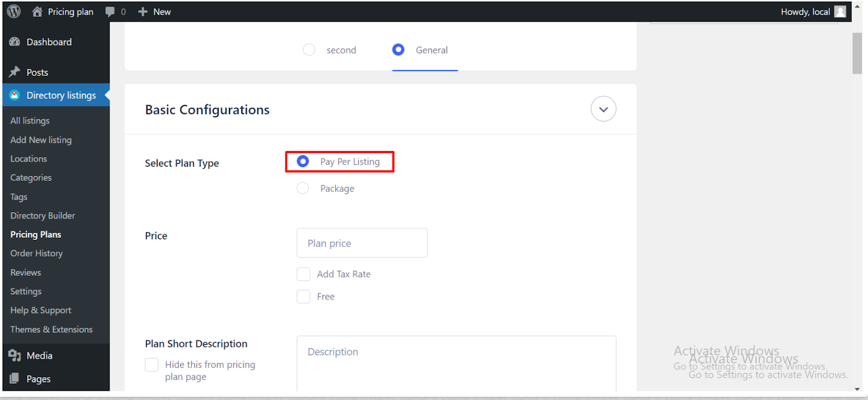Open Locations submenu
The width and height of the screenshot is (868, 400).
(x=29, y=158)
